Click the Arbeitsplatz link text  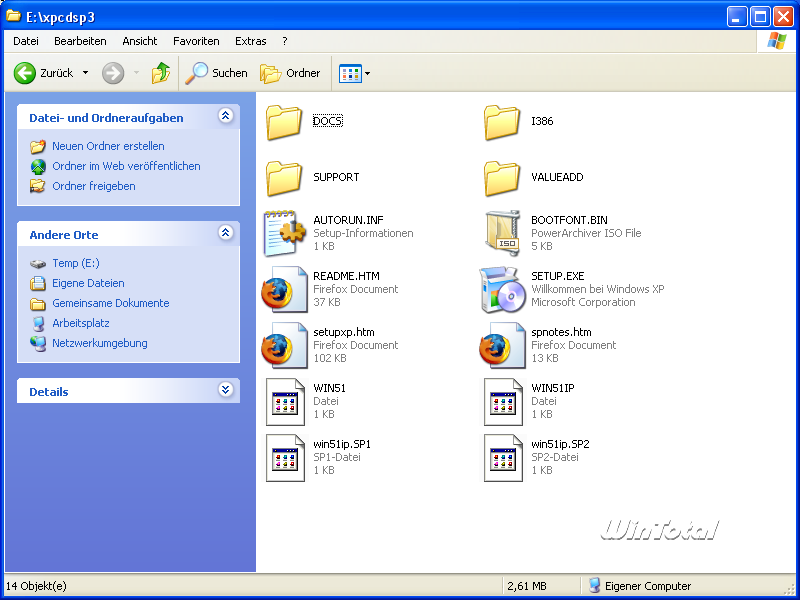(81, 323)
